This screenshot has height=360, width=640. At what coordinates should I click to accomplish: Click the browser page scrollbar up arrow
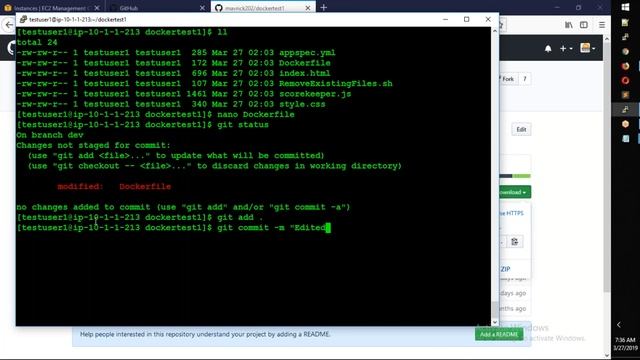point(607,39)
